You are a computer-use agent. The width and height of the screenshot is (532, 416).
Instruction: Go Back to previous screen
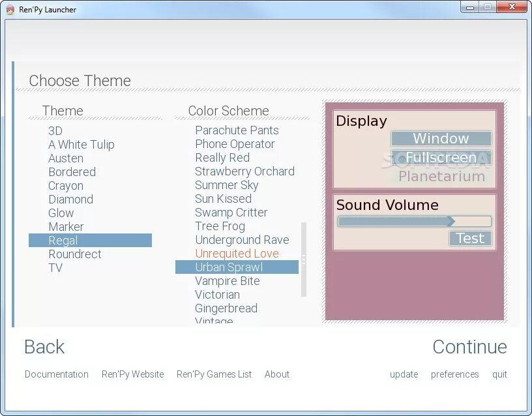44,347
